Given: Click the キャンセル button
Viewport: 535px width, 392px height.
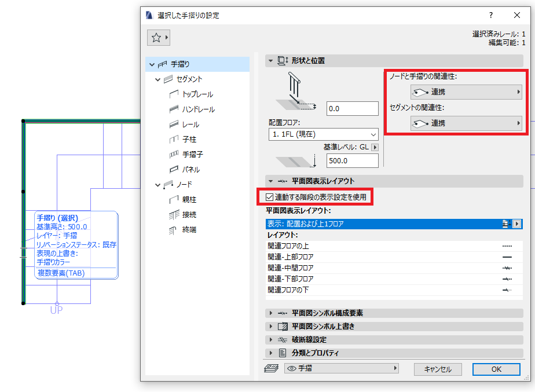Looking at the screenshot, I should coord(438,369).
